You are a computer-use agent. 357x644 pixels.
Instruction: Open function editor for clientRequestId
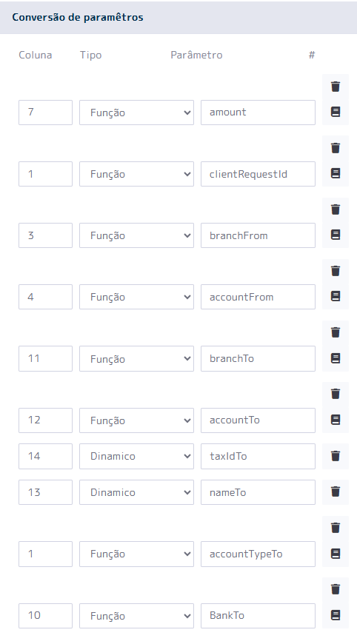tap(336, 173)
